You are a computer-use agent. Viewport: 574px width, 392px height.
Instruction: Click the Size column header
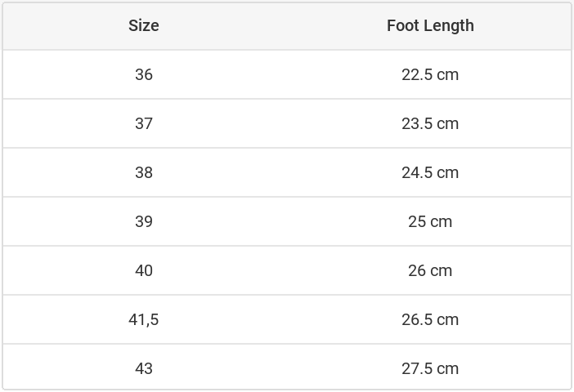coord(144,25)
